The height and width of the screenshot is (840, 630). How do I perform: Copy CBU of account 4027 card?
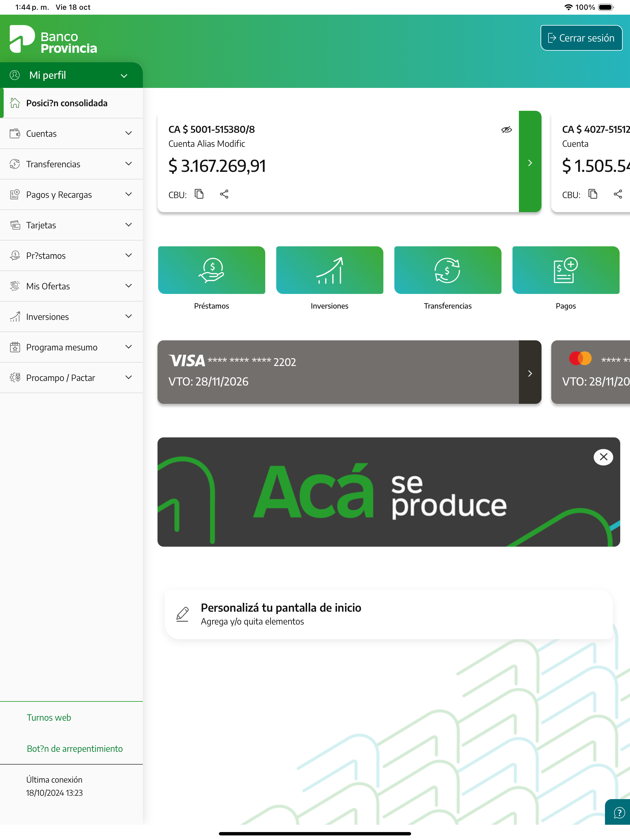tap(592, 194)
